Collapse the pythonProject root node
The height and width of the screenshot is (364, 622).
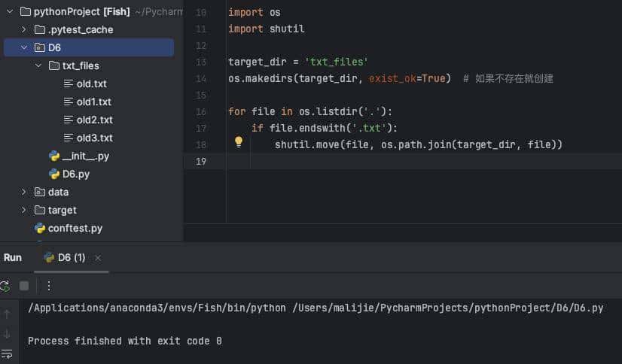10,12
